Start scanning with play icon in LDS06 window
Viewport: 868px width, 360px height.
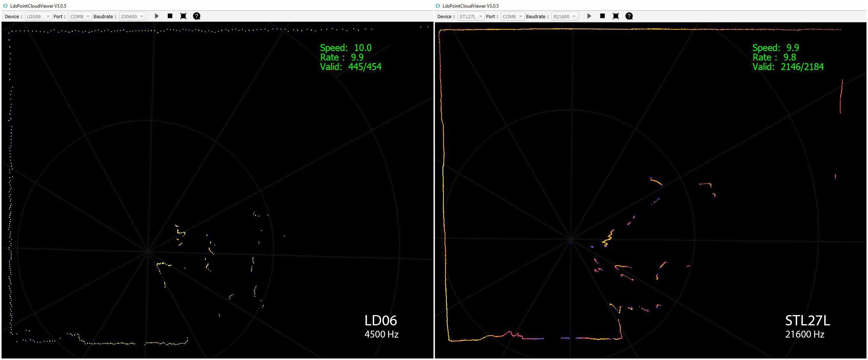coord(157,16)
